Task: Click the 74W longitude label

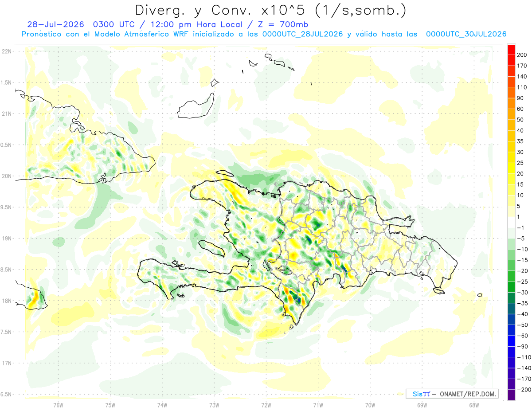Action: click(x=162, y=405)
